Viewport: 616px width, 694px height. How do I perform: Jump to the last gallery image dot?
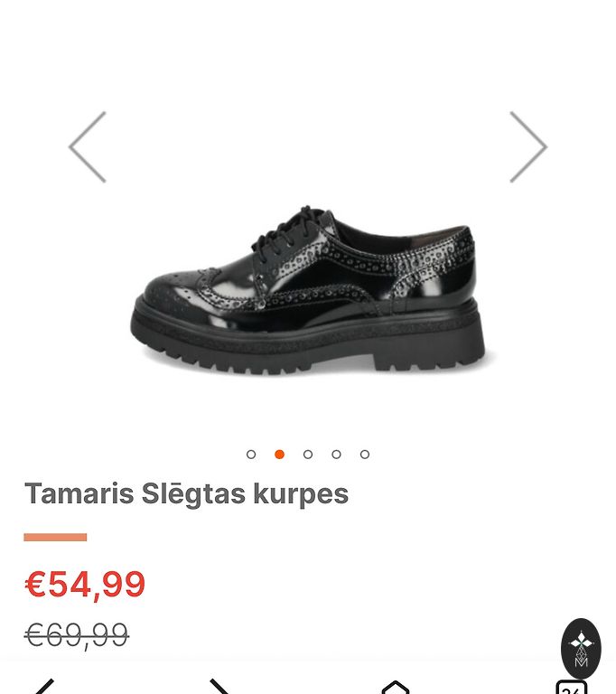click(365, 455)
